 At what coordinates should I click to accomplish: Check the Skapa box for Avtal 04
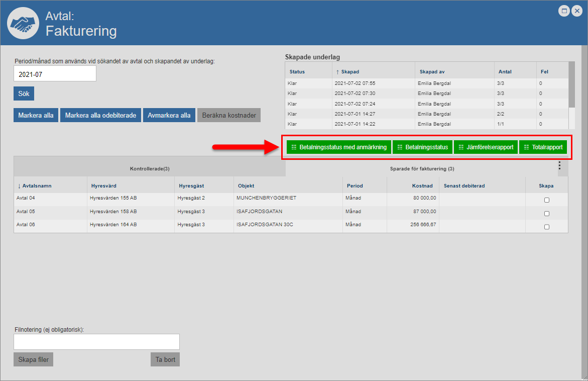click(x=546, y=200)
